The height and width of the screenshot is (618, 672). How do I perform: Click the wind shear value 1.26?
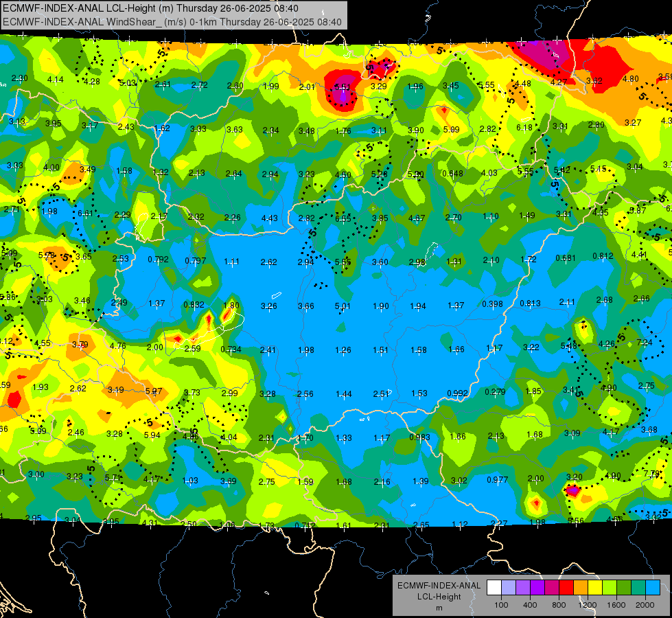pyautogui.click(x=343, y=350)
